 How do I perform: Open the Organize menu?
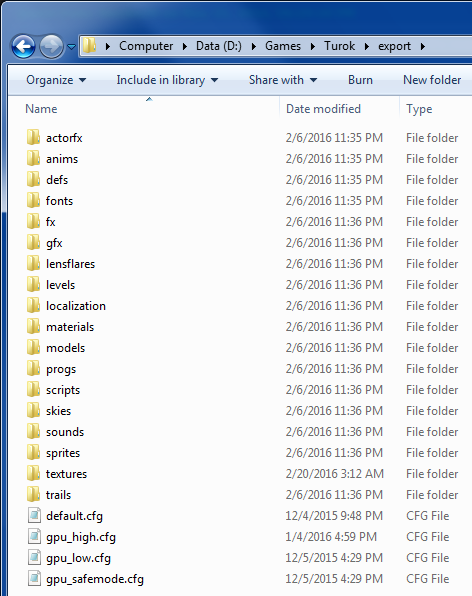[x=56, y=80]
